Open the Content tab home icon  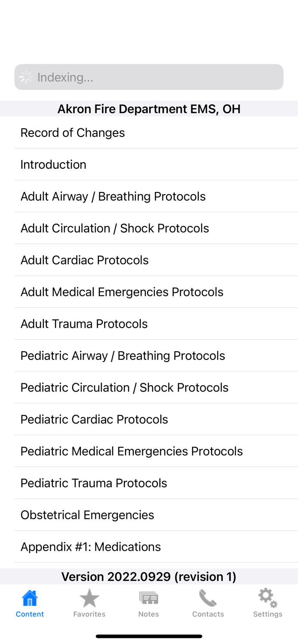coord(29,597)
